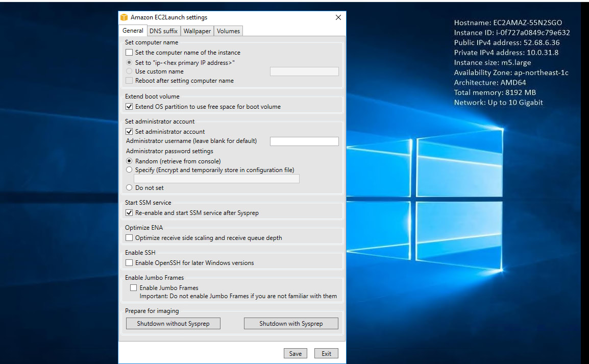Click Shutdown without Sysprep button
The image size is (589, 364).
click(173, 324)
